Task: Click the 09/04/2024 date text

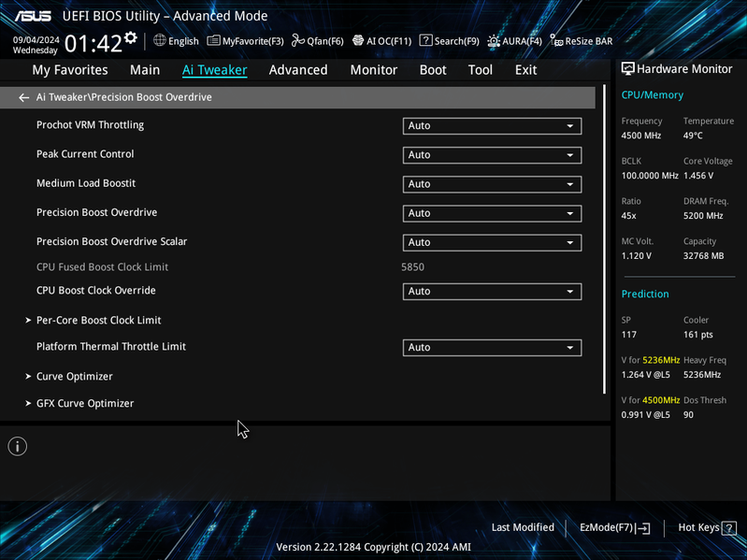Action: (x=36, y=39)
